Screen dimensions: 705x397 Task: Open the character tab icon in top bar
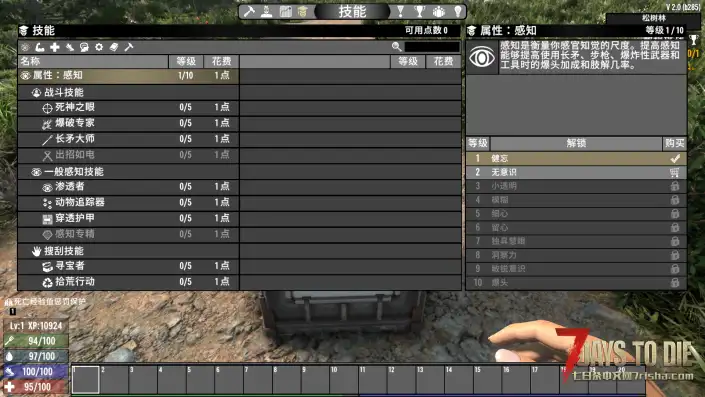pyautogui.click(x=267, y=11)
